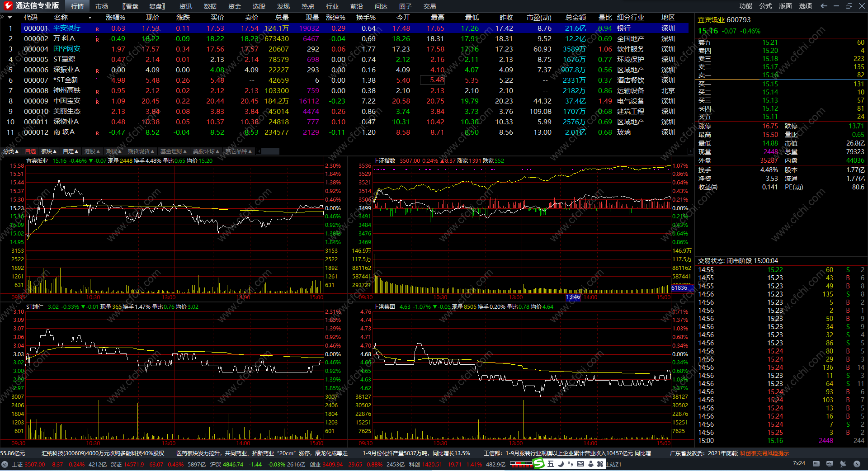This screenshot has height=471, width=868.
Task: Sort by the 现价 column header
Action: coord(153,17)
